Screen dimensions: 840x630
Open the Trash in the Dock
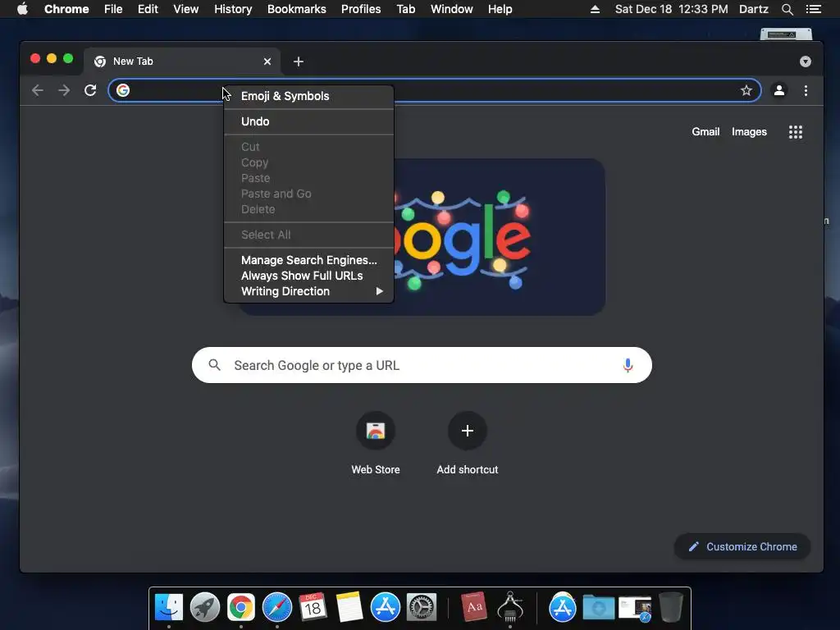[x=671, y=608]
